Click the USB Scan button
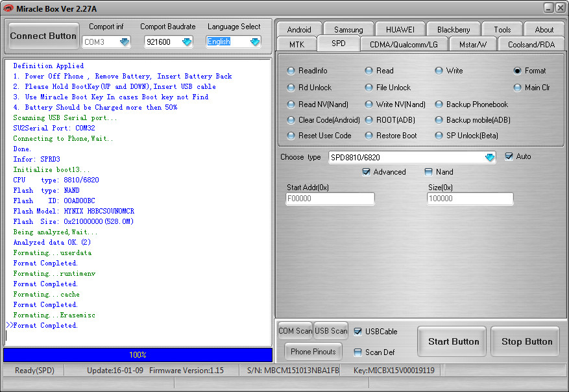The width and height of the screenshot is (569, 392). tap(331, 330)
